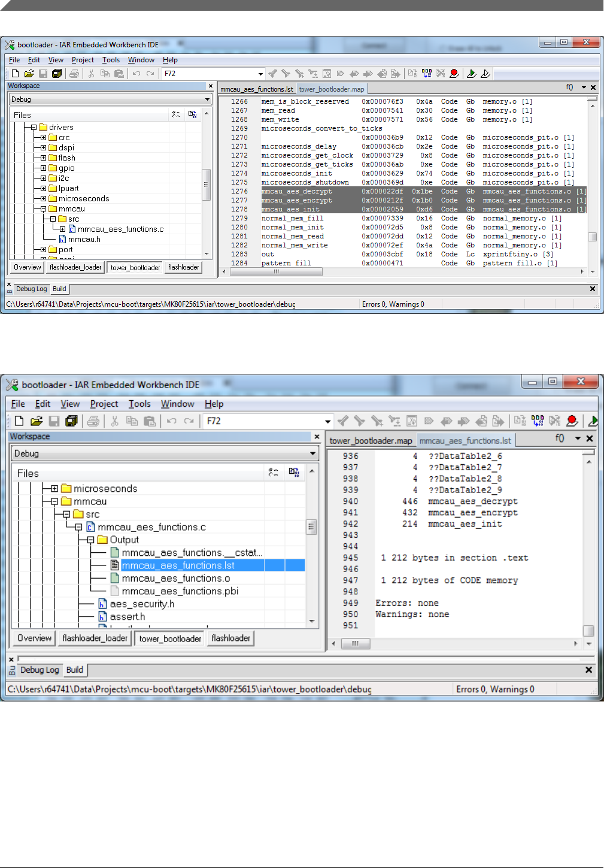Open Debug configuration dropdown in upper window workspace
The height and width of the screenshot is (868, 604).
click(x=207, y=99)
